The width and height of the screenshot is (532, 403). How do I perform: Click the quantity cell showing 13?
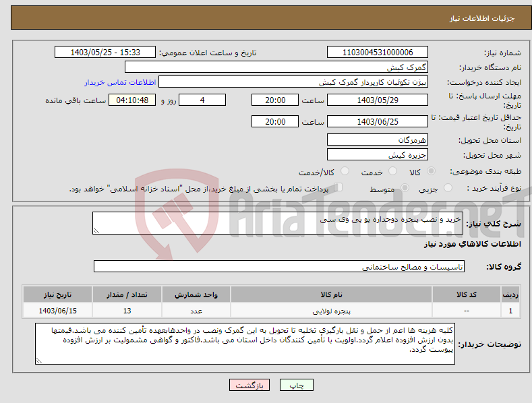127,311
